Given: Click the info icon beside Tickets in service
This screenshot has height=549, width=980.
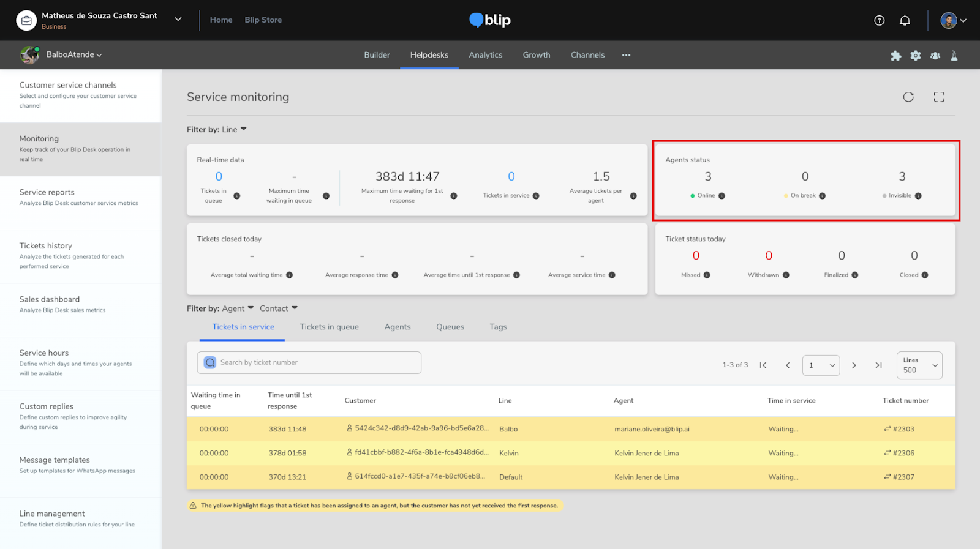Looking at the screenshot, I should (536, 196).
